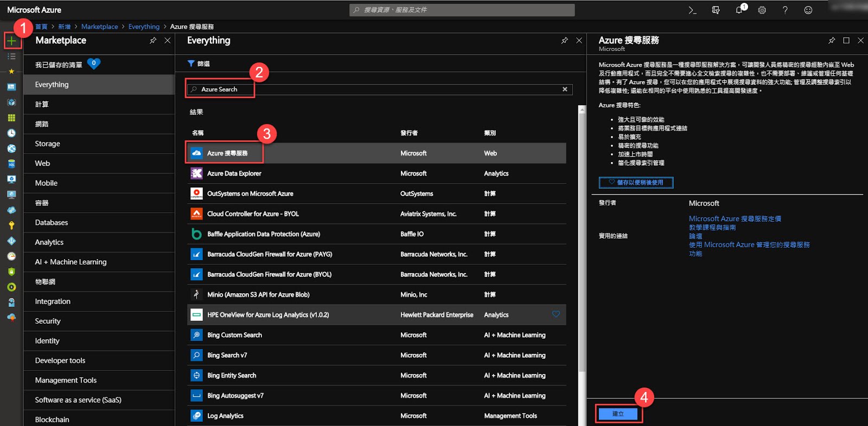Open the Identity category
This screenshot has height=426, width=868.
click(x=99, y=341)
